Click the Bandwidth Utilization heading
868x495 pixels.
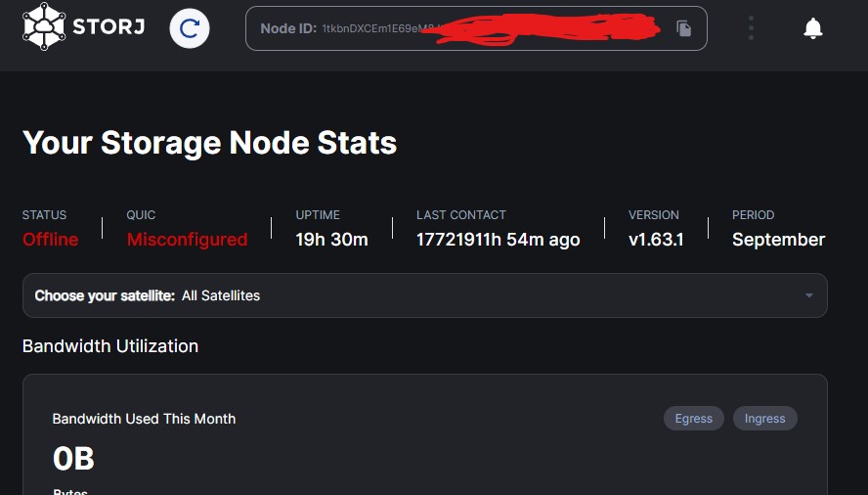click(x=110, y=346)
